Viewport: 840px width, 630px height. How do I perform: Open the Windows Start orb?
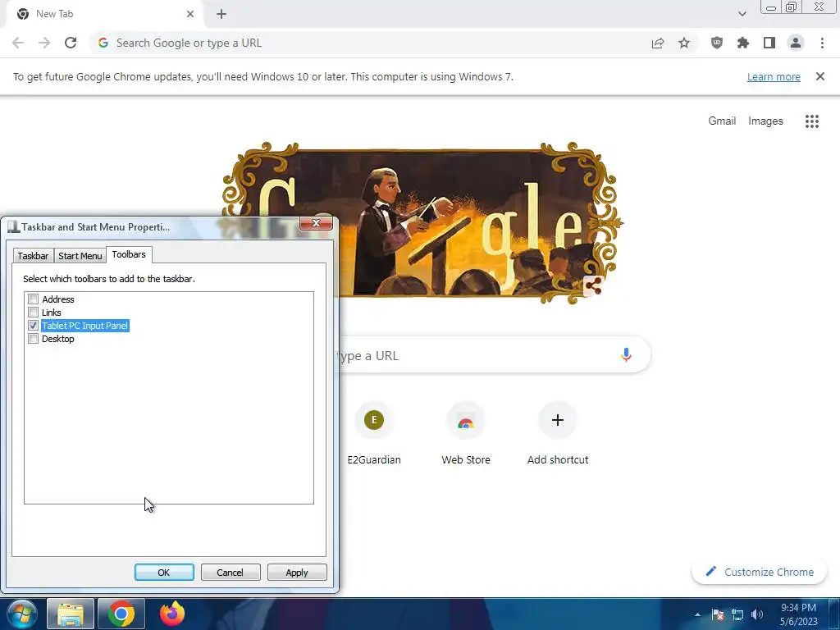coord(22,614)
